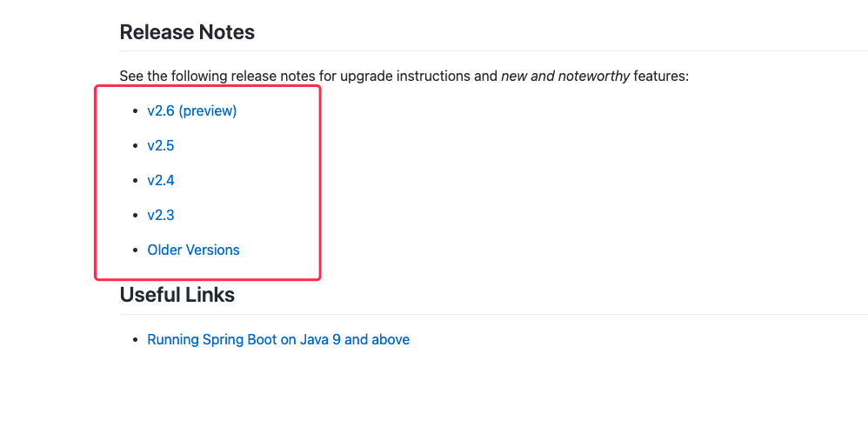Click the bullet beside v2.4
This screenshot has height=427, width=868.
(135, 181)
